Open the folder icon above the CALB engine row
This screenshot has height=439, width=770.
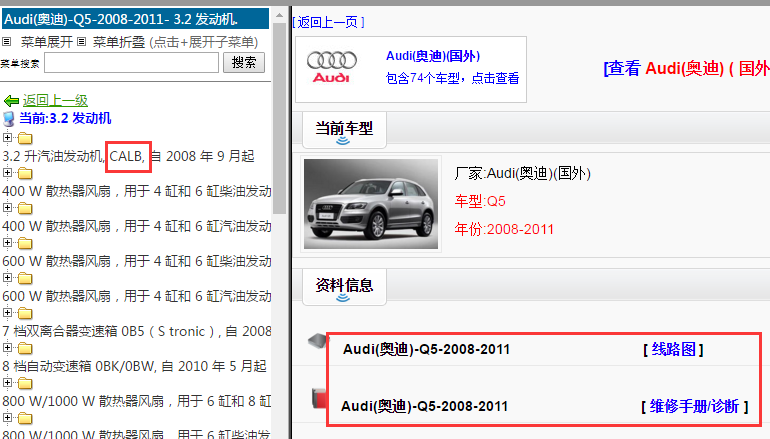(25, 138)
